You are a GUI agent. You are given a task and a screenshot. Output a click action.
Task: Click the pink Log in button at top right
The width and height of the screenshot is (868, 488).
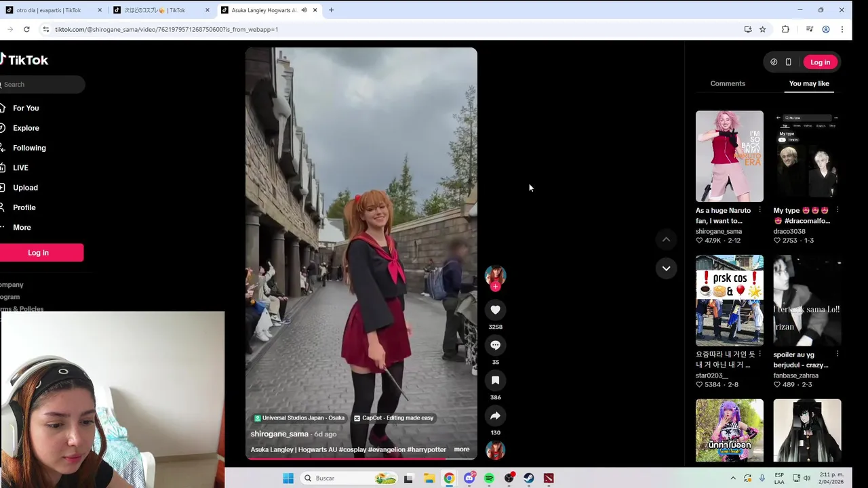point(820,62)
